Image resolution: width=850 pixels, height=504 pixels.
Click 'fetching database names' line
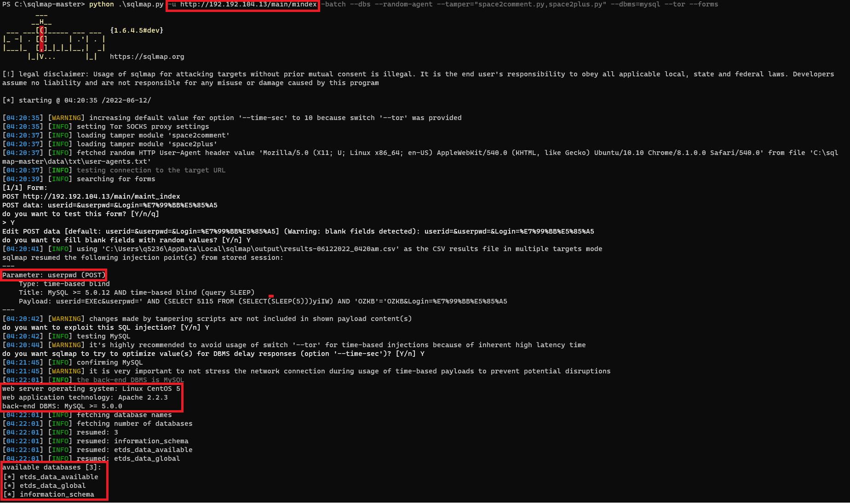87,415
